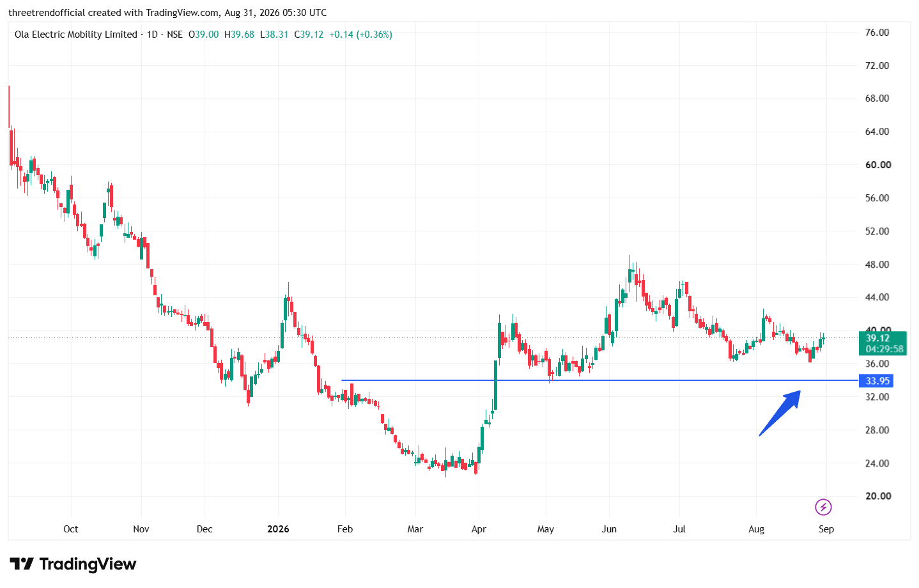Screen dimensions: 919x588
Task: Click the 52.00 price axis label
Action: coord(877,231)
